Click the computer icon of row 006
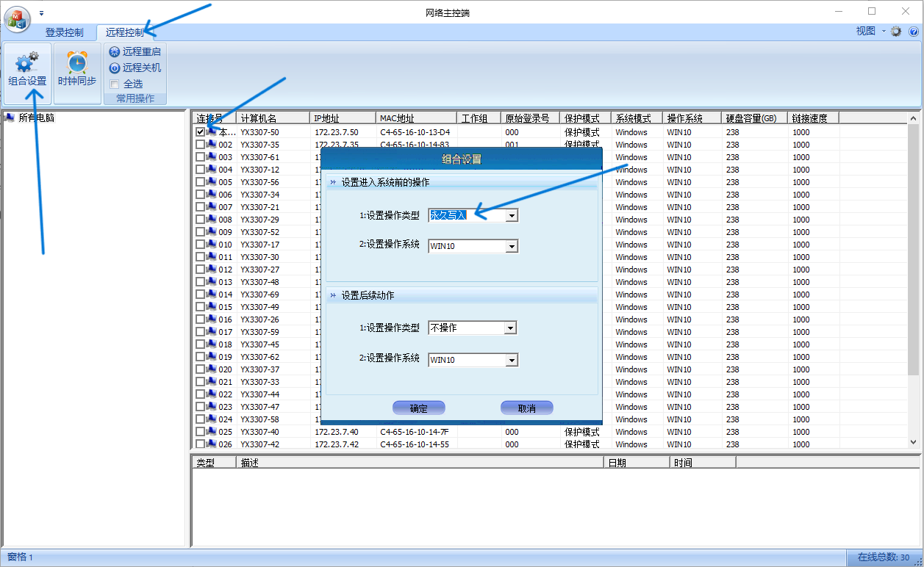The width and height of the screenshot is (924, 567). point(212,195)
